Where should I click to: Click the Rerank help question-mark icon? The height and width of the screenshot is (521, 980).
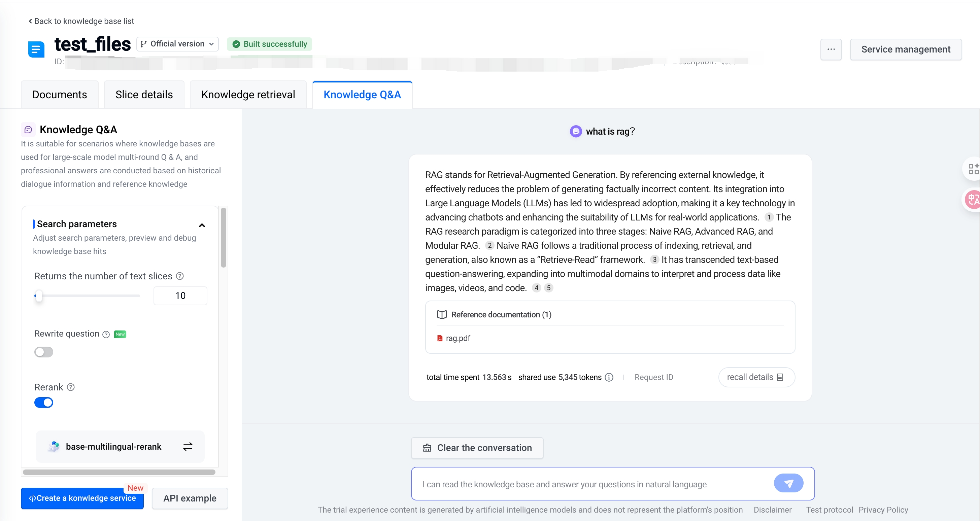point(71,387)
